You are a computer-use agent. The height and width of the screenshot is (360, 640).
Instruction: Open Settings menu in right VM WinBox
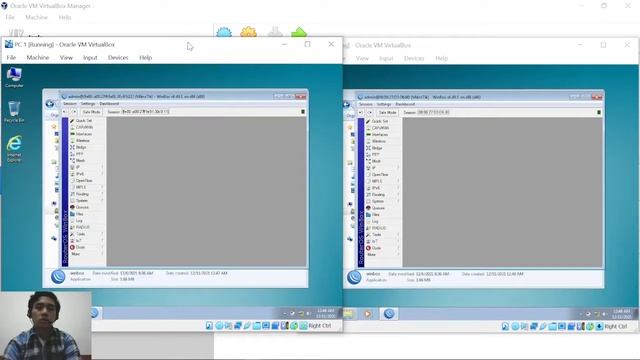pos(384,104)
